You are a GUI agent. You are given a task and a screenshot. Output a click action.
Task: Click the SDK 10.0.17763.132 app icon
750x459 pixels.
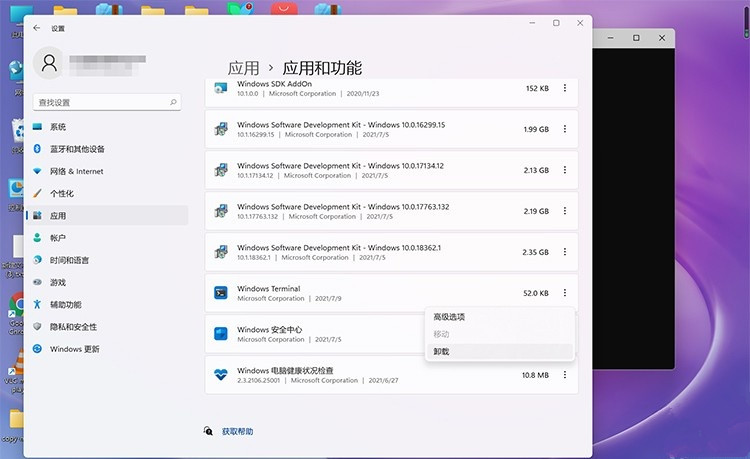coord(221,211)
